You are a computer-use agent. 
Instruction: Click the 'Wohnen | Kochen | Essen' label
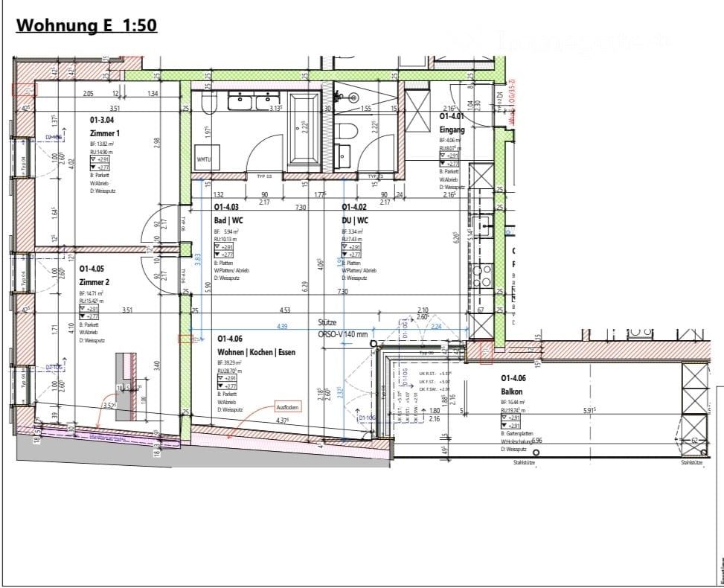coord(256,352)
